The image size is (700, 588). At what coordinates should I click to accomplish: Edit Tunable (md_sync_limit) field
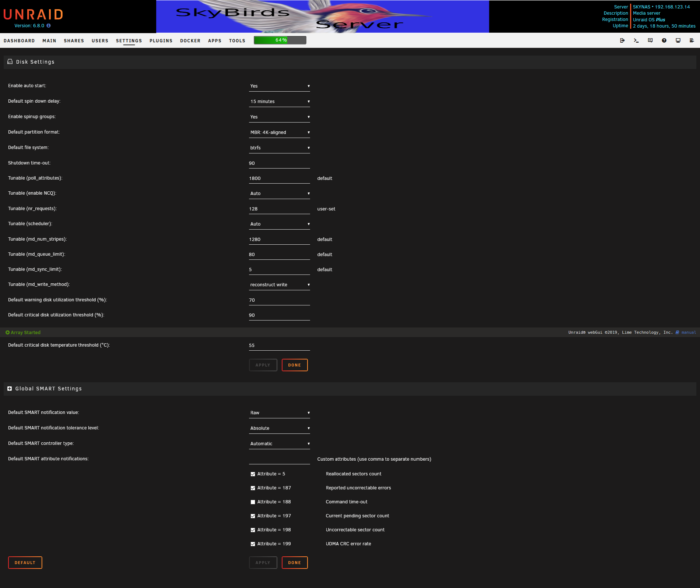280,270
